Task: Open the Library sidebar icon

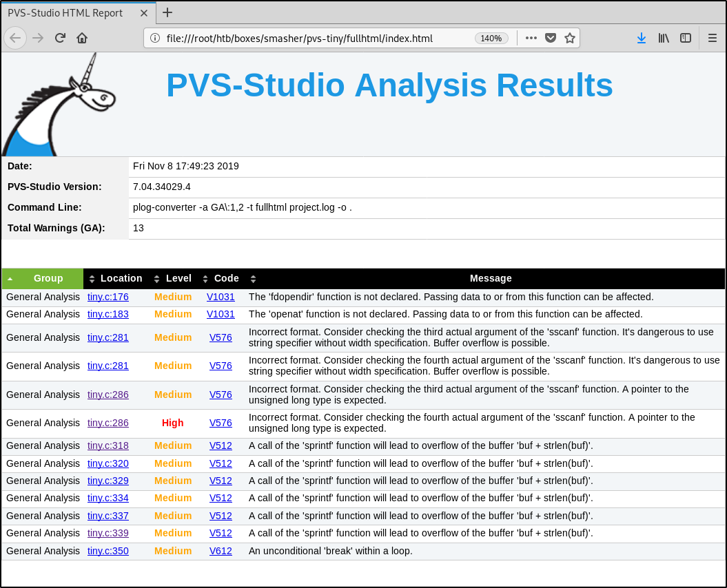Action: click(664, 38)
